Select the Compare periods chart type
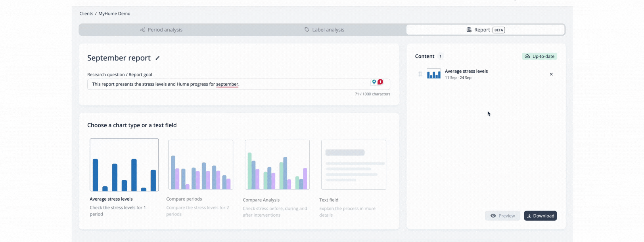 tap(200, 165)
